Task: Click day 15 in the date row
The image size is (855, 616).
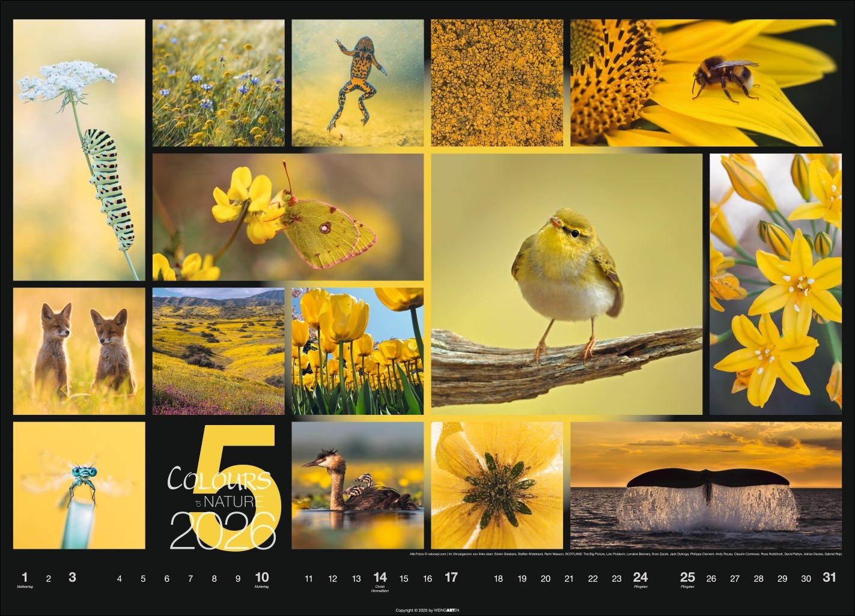Action: tap(404, 579)
